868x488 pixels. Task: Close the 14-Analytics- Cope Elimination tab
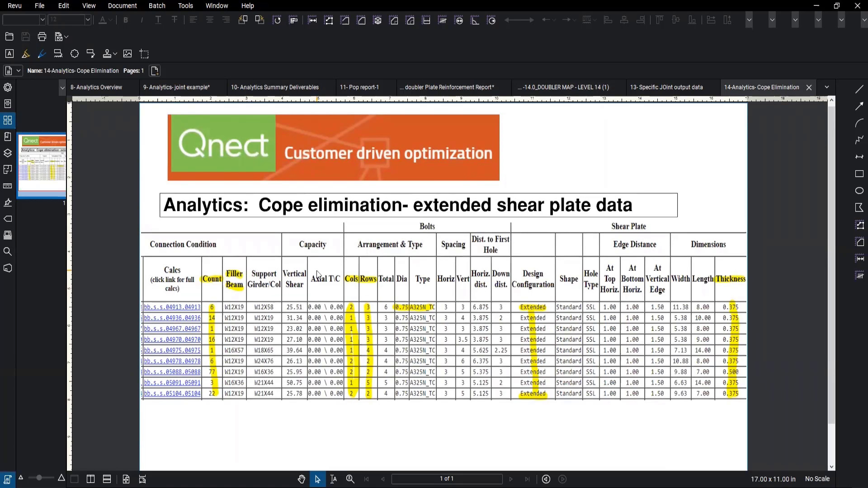tap(809, 88)
